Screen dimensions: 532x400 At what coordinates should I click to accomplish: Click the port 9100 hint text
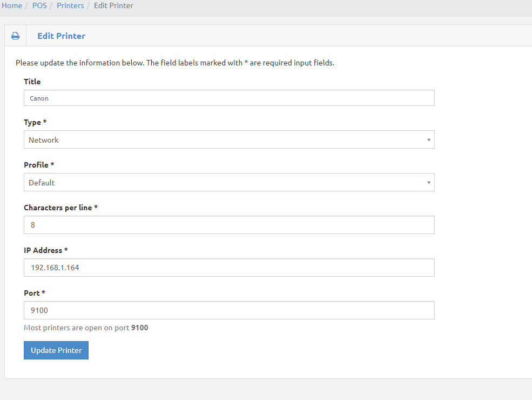point(86,328)
